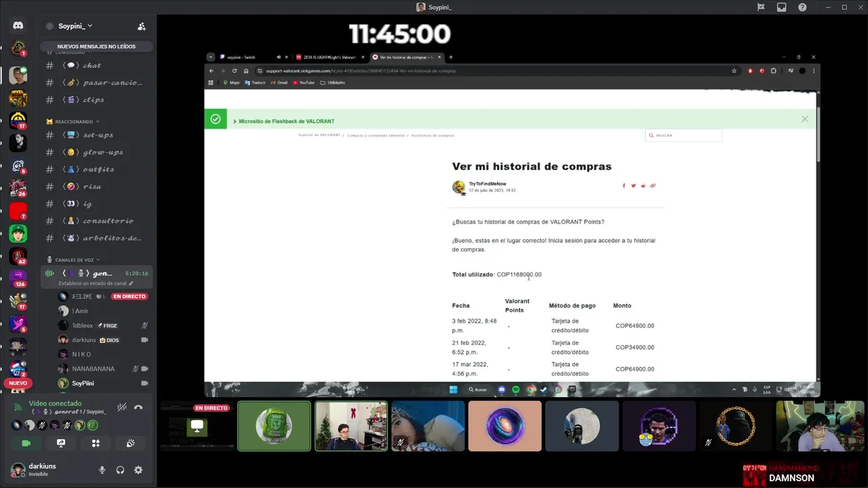
Task: Select EN DIRECTO stream preview tile
Action: pos(197,426)
